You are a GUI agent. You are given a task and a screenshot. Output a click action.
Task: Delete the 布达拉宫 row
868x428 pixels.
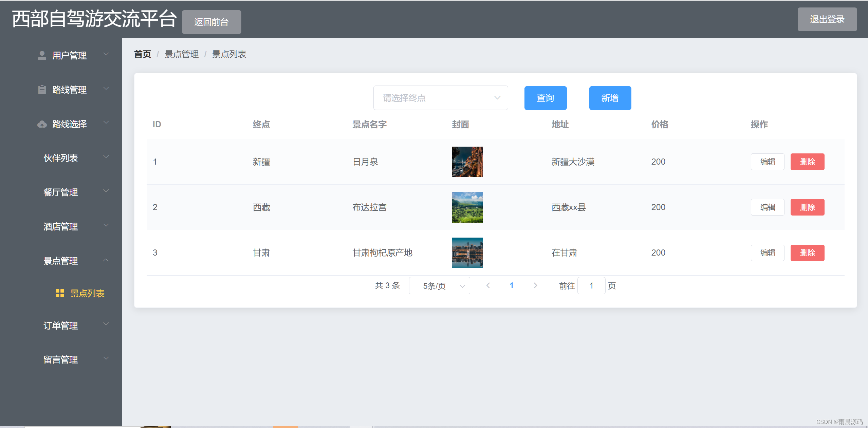pyautogui.click(x=807, y=207)
